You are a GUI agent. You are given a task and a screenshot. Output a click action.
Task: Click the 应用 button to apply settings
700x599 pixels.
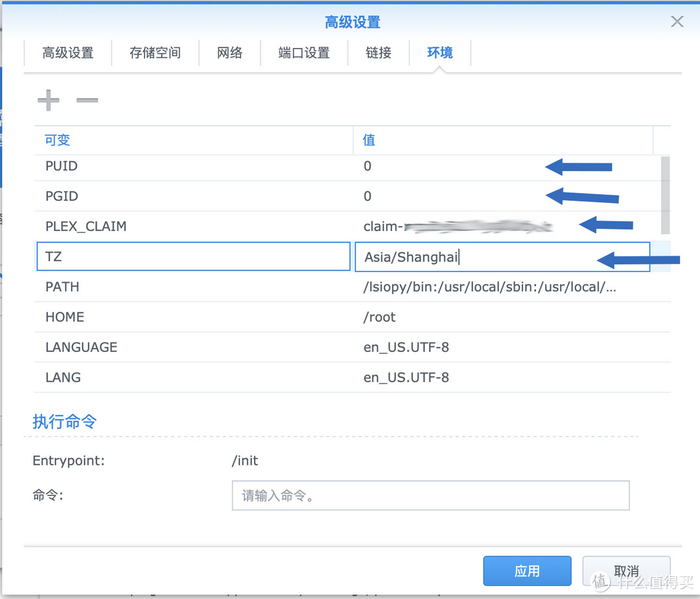(527, 571)
